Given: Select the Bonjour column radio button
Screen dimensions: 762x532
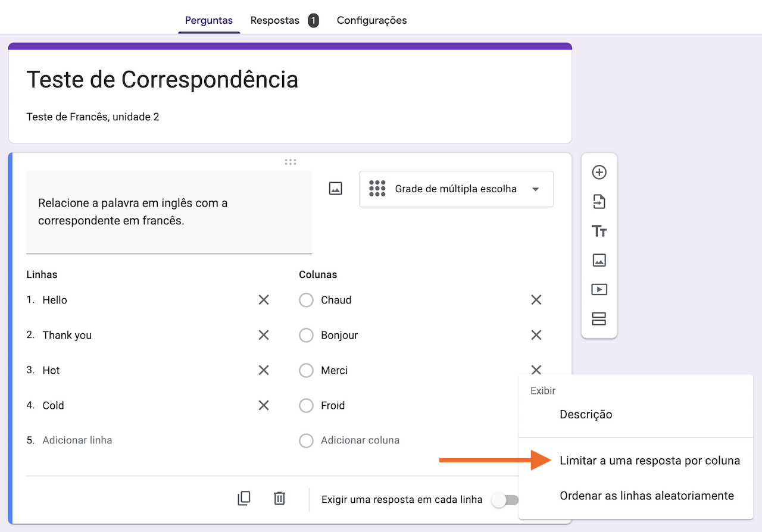Looking at the screenshot, I should point(306,336).
